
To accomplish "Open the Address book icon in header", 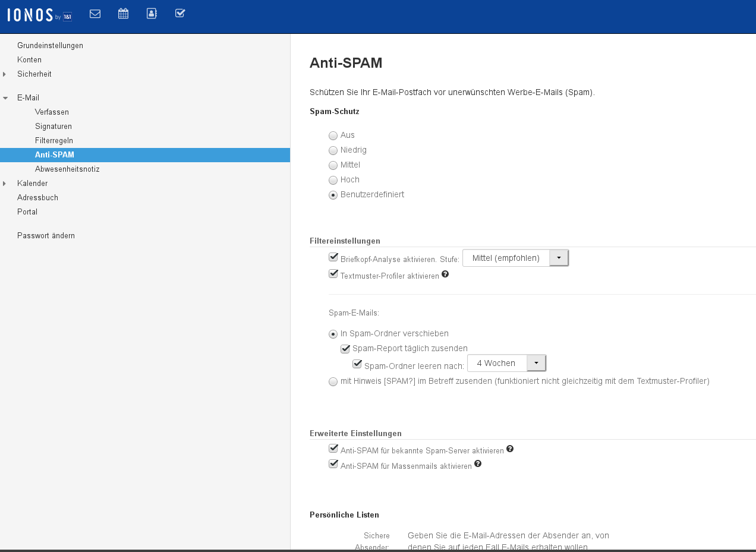I will (x=152, y=14).
